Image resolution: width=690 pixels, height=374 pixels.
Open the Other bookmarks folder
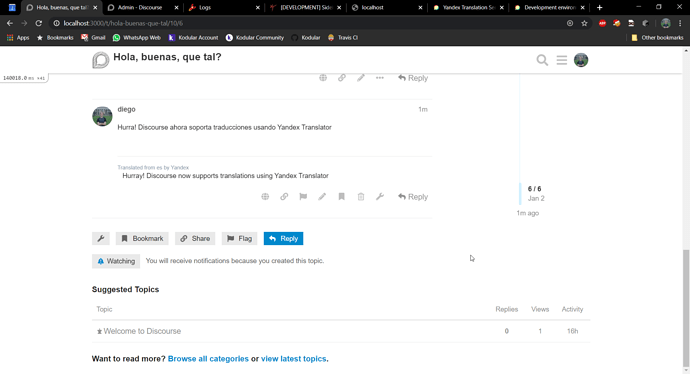[657, 38]
